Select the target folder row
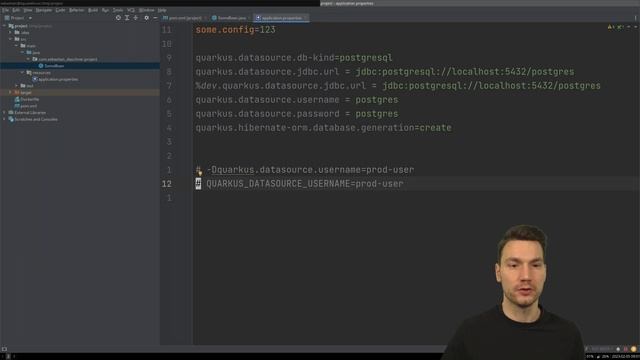The height and width of the screenshot is (360, 640). click(80, 93)
